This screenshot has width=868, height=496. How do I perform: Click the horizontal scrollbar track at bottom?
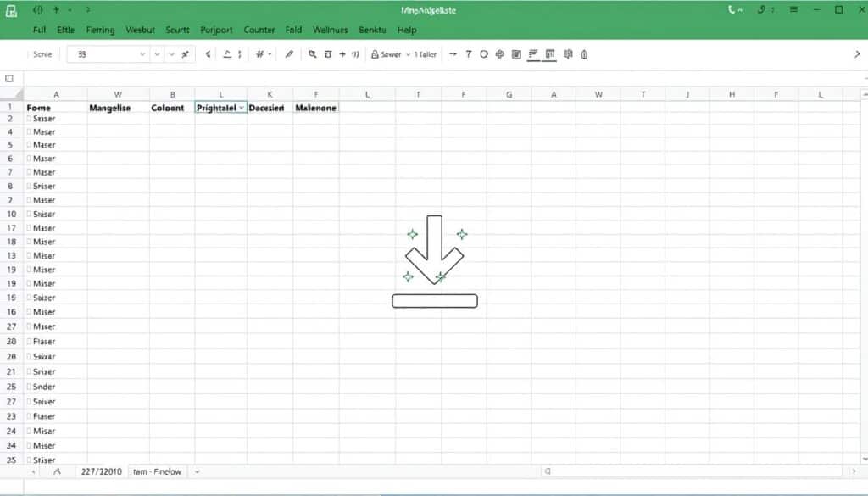click(x=692, y=471)
